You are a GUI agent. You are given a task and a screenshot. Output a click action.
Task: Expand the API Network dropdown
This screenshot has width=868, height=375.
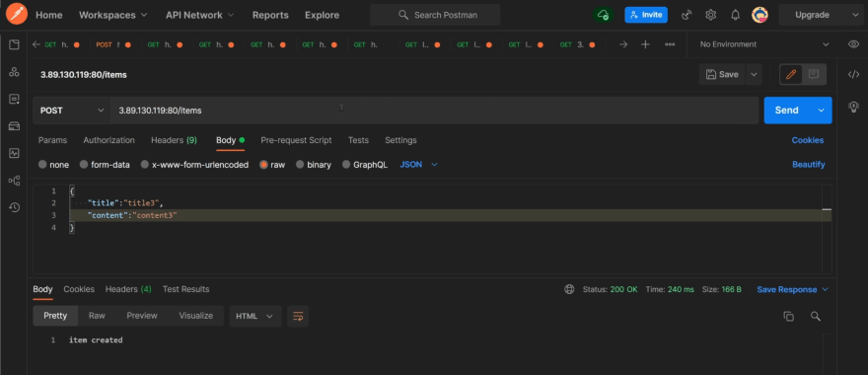click(199, 15)
